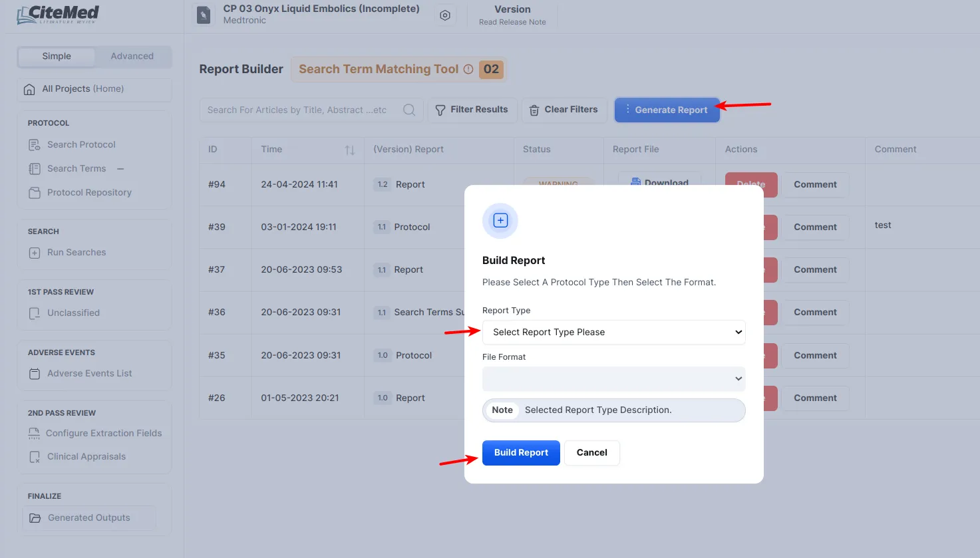Click the Adverse Events List calendar icon
Image resolution: width=980 pixels, height=558 pixels.
[x=35, y=374]
